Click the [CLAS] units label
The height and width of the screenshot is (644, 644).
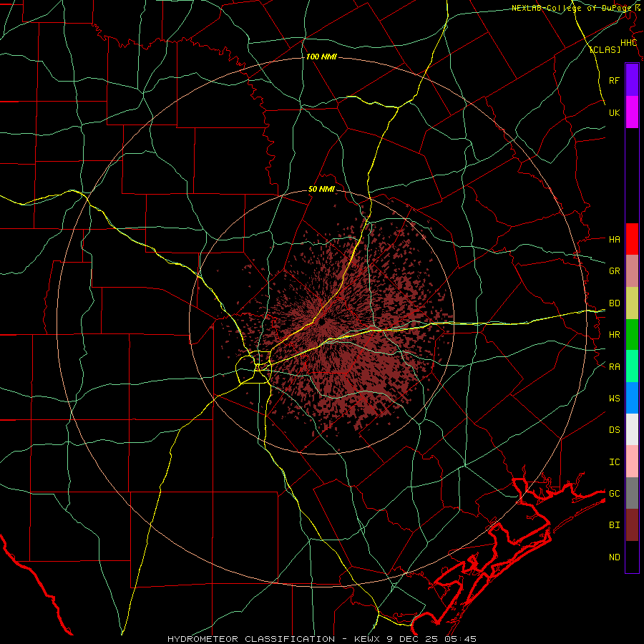click(x=605, y=49)
